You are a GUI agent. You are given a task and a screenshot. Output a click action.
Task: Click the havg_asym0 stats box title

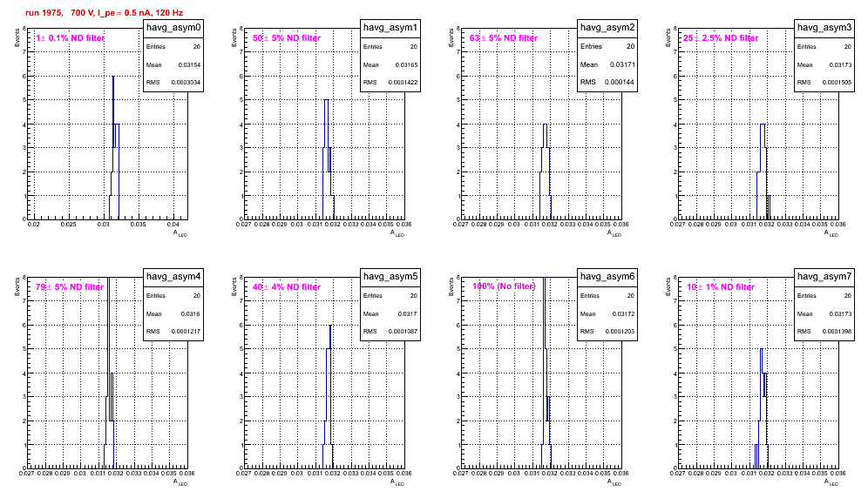click(173, 27)
